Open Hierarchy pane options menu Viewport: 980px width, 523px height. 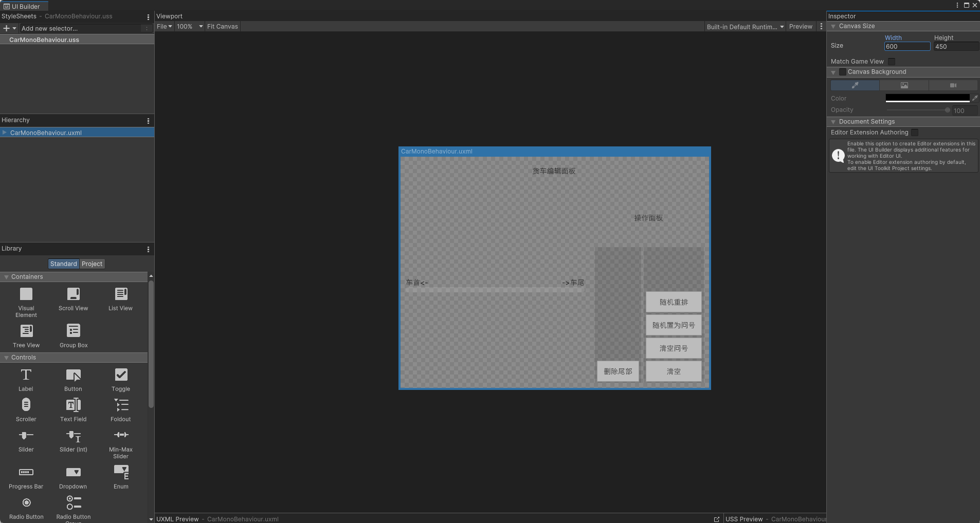[148, 121]
